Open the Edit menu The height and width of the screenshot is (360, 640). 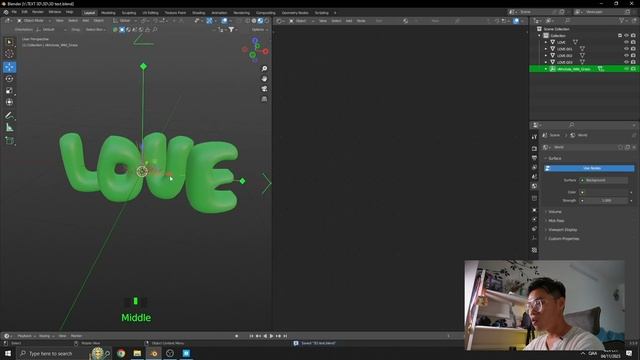pos(24,12)
